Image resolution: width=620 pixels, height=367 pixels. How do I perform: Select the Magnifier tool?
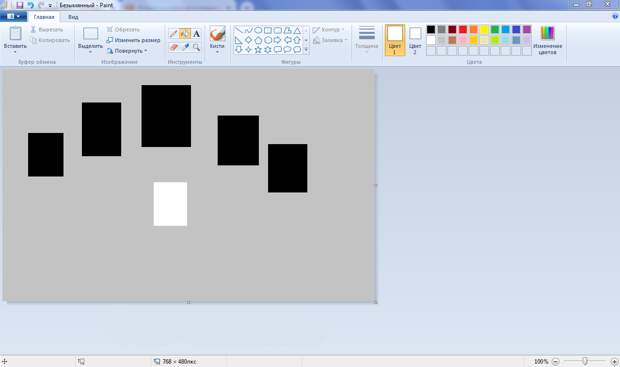196,47
